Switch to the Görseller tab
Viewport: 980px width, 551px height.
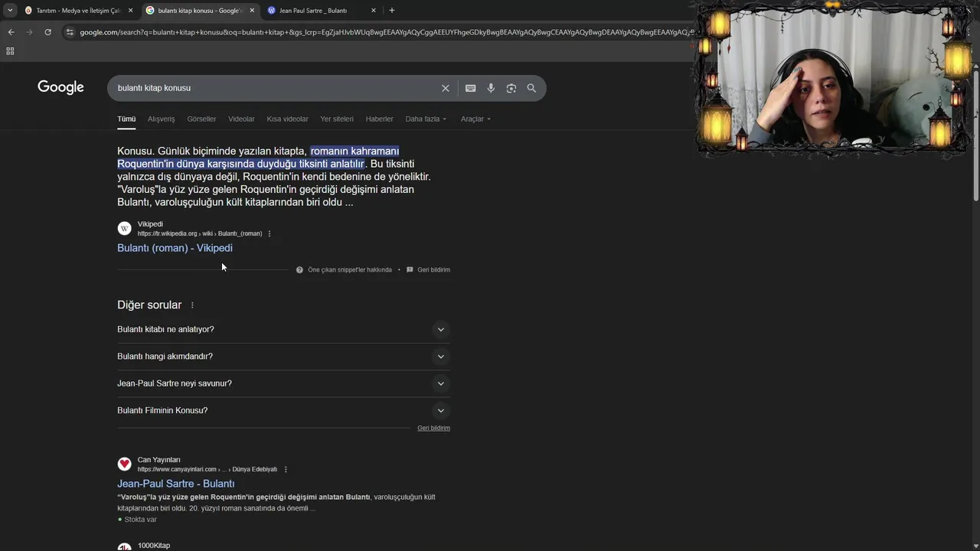[201, 119]
